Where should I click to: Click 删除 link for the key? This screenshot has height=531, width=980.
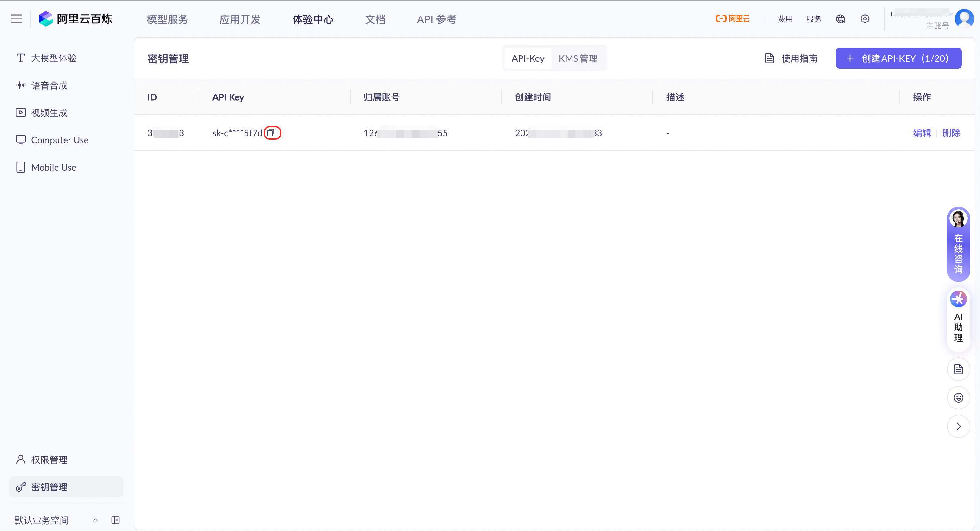coord(951,133)
